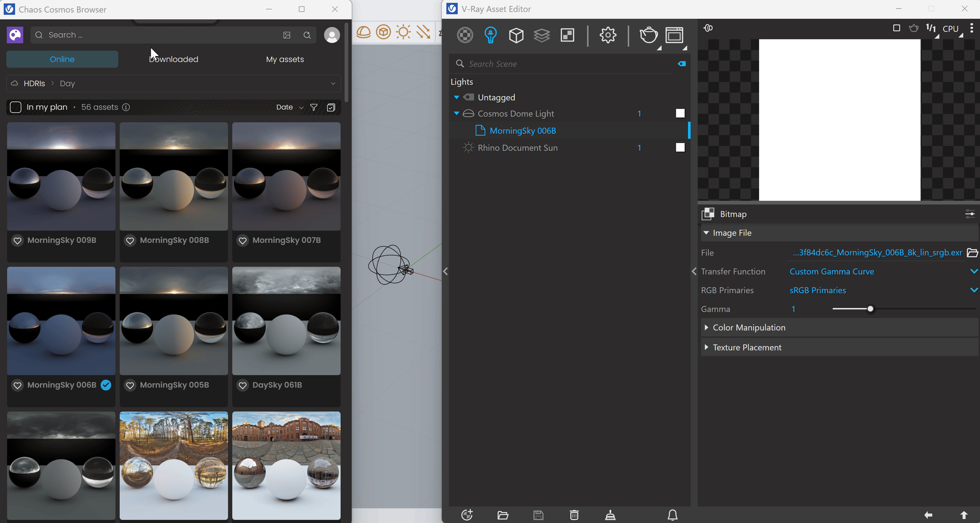This screenshot has height=523, width=980.
Task: Start render with the teapot icon
Action: pyautogui.click(x=649, y=35)
